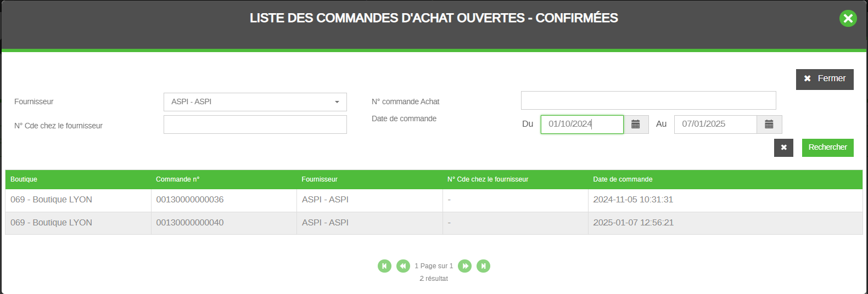
Task: Click the Du date field 01/10/2024
Action: click(582, 125)
